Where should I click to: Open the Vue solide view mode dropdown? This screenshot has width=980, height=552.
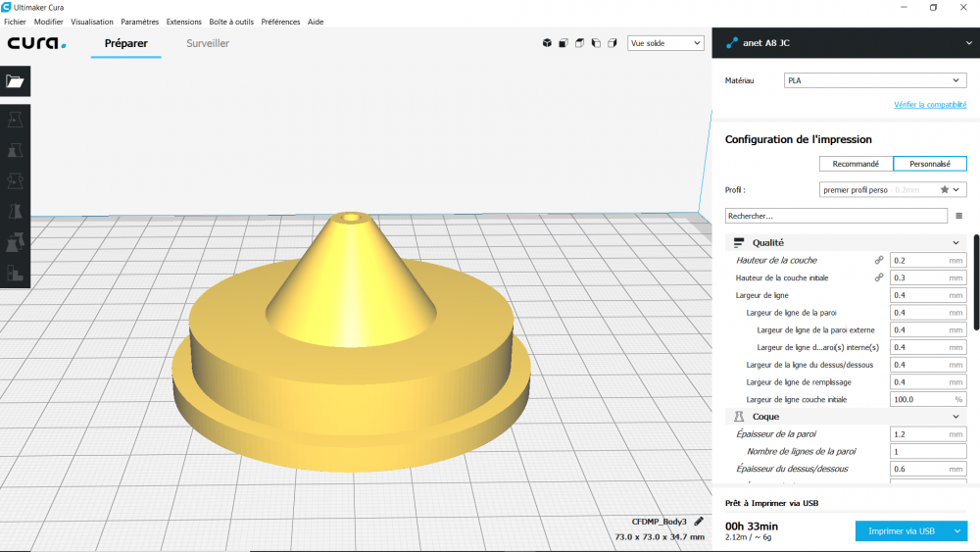pos(665,43)
